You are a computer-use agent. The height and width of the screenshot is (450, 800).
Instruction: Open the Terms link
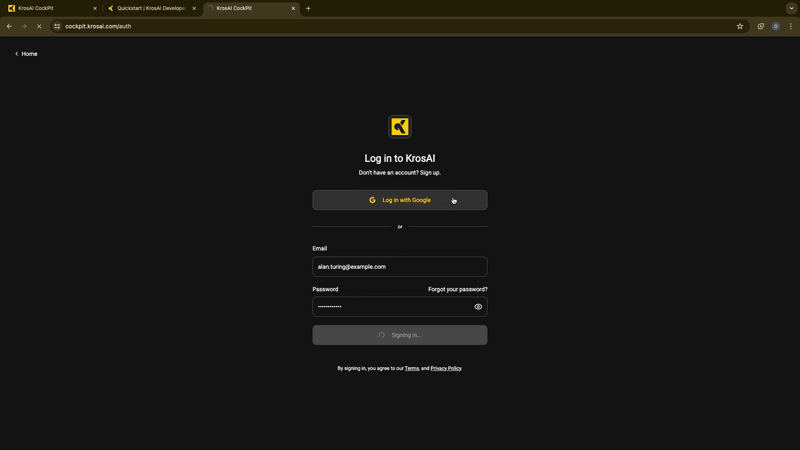[412, 369]
